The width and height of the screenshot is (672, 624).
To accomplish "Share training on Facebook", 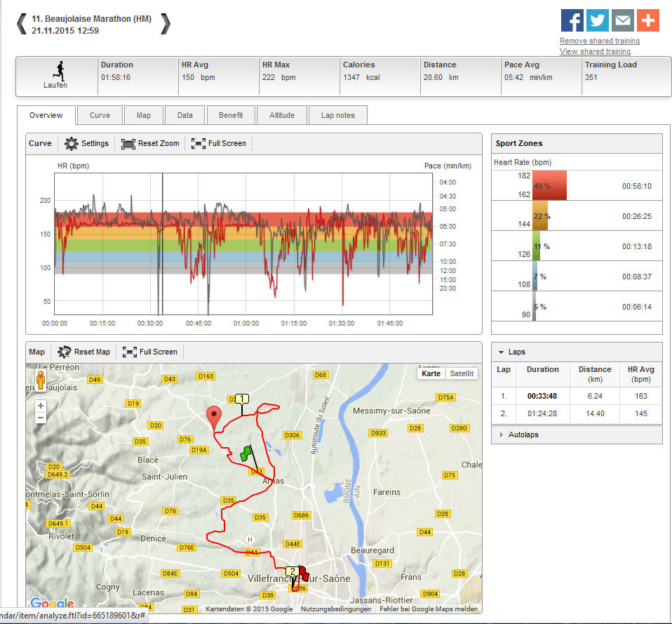I will (572, 20).
